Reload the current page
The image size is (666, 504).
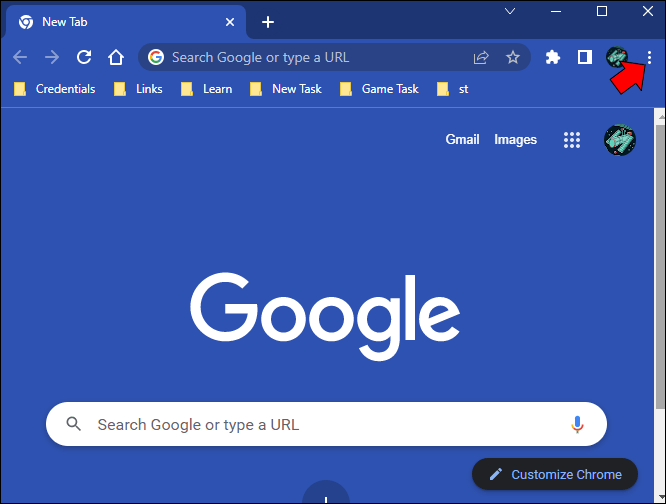tap(84, 57)
